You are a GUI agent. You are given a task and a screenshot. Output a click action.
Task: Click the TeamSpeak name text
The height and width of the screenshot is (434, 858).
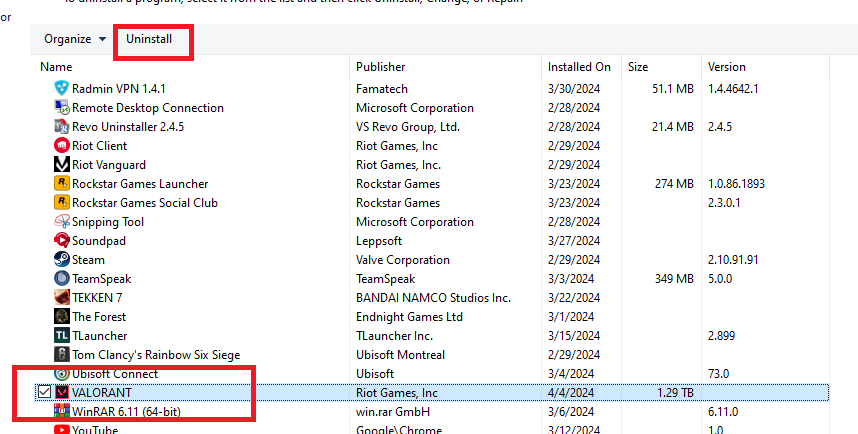tap(102, 279)
